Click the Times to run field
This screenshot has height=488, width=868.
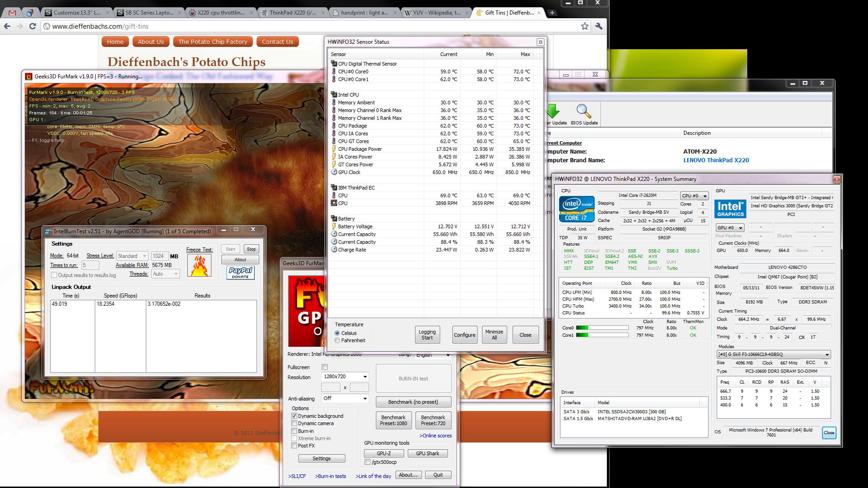(x=90, y=265)
